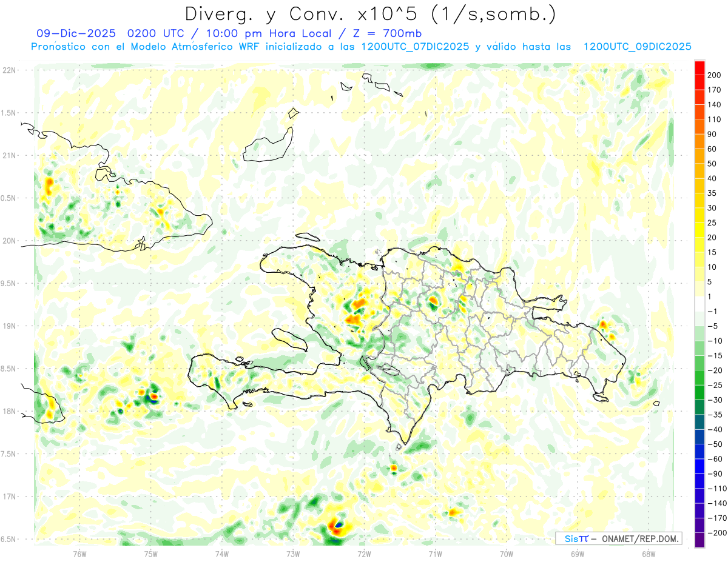Click the white swatch between 1 and -1

click(699, 304)
